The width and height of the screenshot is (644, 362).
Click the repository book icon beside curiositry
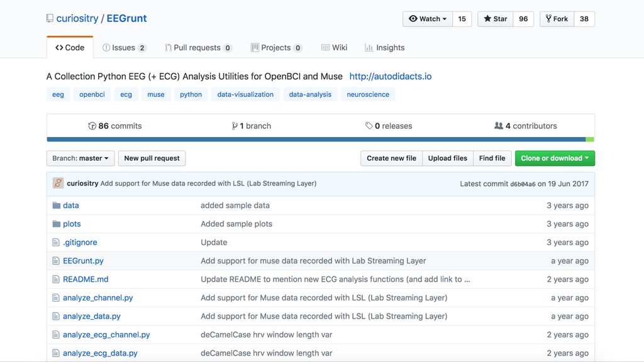(50, 19)
